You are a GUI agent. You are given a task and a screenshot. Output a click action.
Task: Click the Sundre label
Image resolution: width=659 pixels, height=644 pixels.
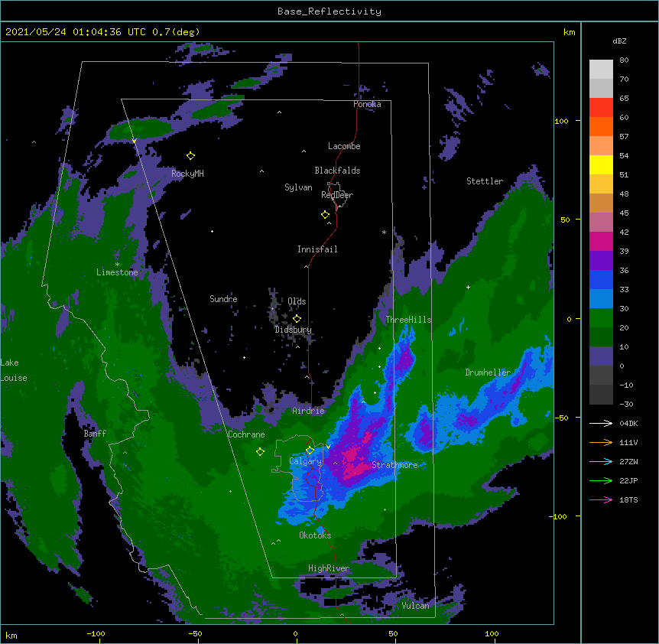coord(223,299)
